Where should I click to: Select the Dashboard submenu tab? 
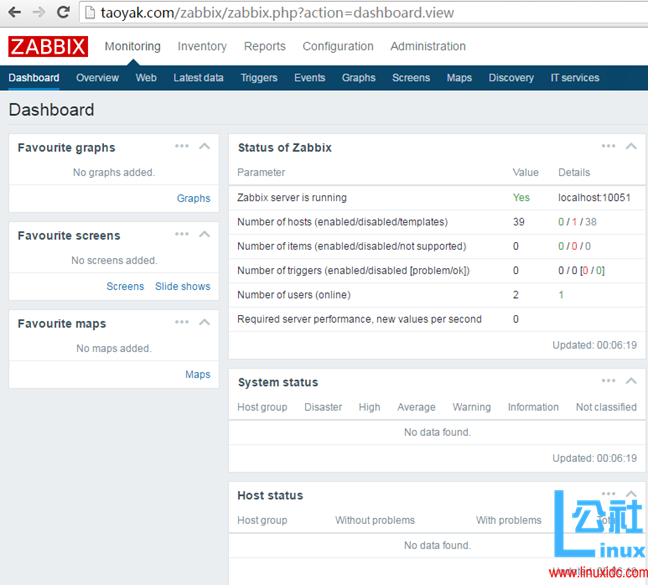click(x=34, y=78)
